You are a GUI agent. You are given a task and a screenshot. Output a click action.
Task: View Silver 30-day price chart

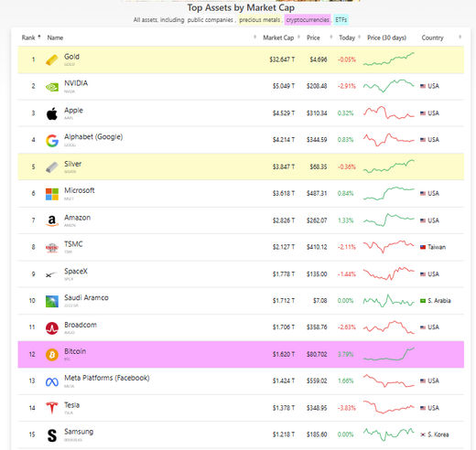point(389,166)
